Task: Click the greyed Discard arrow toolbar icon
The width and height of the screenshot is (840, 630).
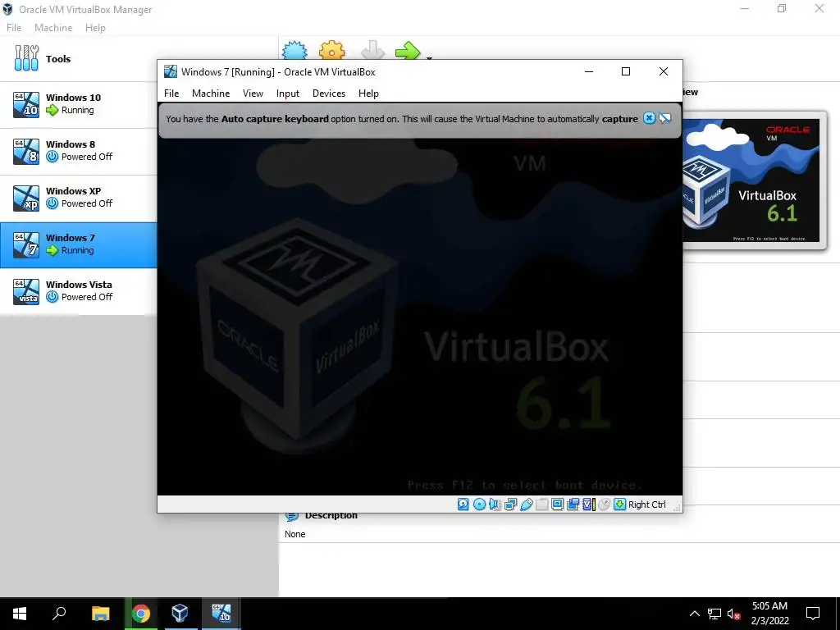Action: coord(372,51)
